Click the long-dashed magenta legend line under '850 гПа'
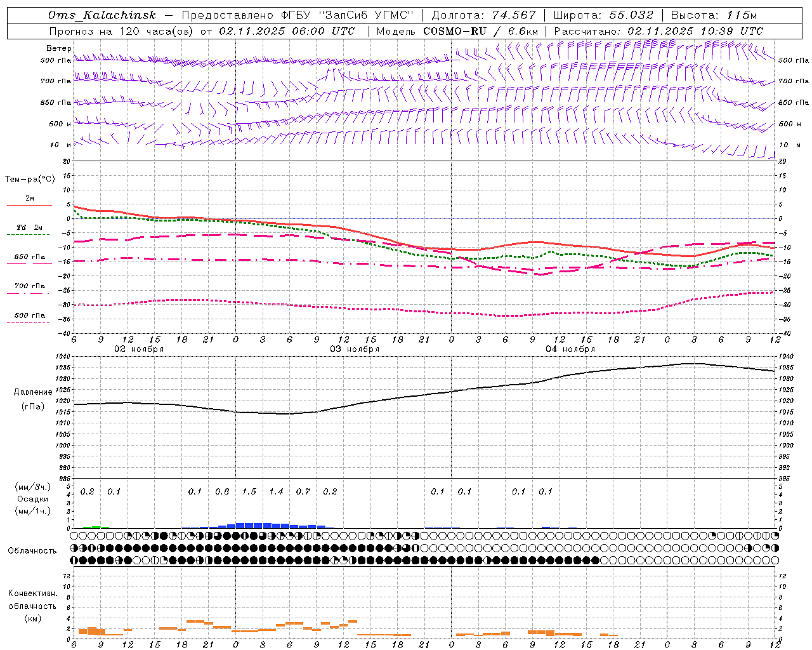Image resolution: width=812 pixels, height=650 pixels. (x=29, y=264)
